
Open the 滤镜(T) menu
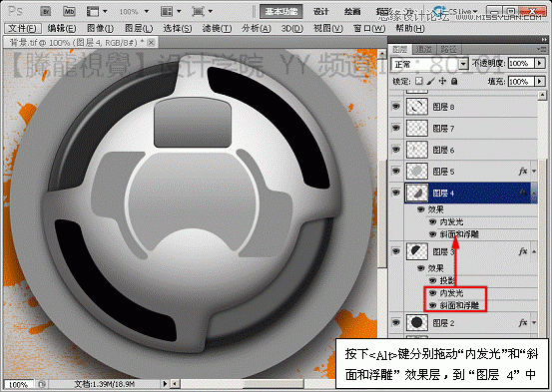coord(217,28)
